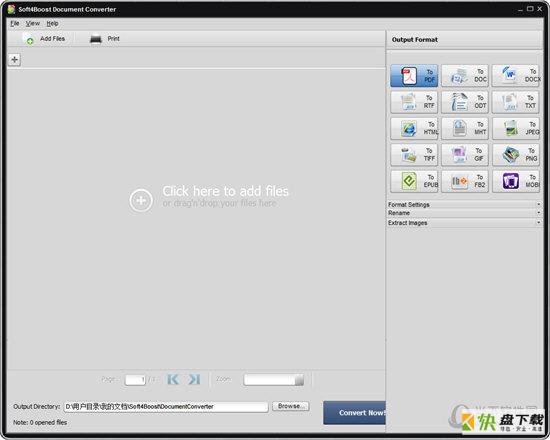Select the To MOBI output format
The width and height of the screenshot is (550, 440).
coord(516,181)
